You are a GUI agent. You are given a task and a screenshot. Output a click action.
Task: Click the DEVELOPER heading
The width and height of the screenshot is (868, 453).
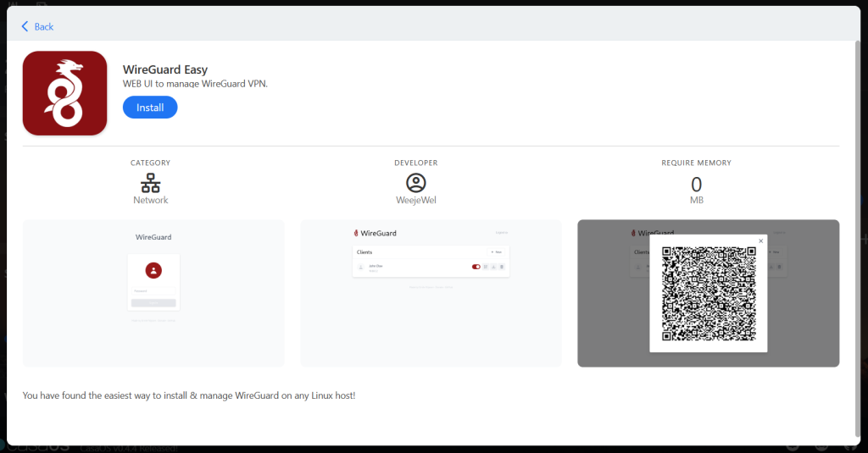(x=415, y=163)
